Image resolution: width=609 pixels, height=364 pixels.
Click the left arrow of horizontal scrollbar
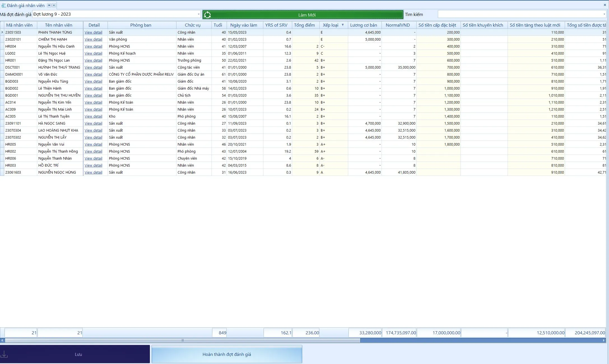pyautogui.click(x=2, y=340)
